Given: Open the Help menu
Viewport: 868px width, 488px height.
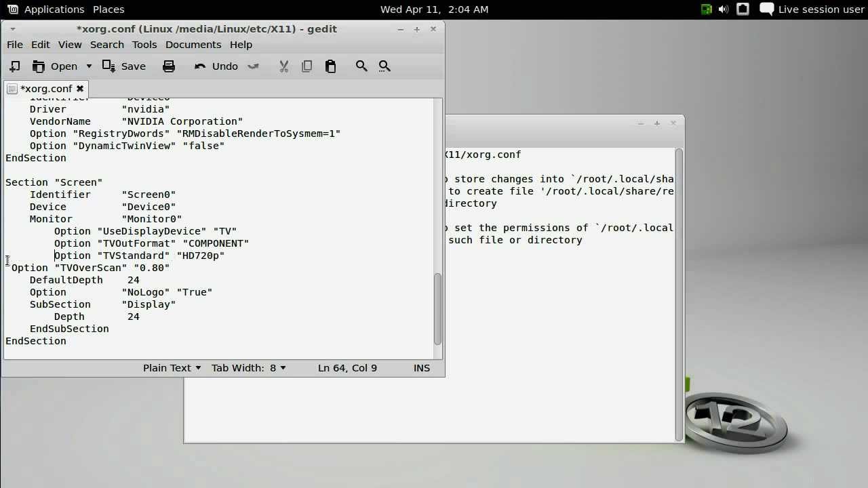Looking at the screenshot, I should [241, 44].
